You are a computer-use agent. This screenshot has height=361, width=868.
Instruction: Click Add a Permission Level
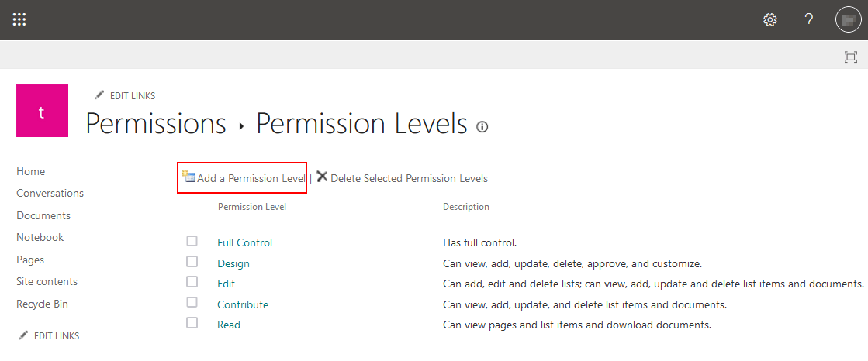pos(251,179)
